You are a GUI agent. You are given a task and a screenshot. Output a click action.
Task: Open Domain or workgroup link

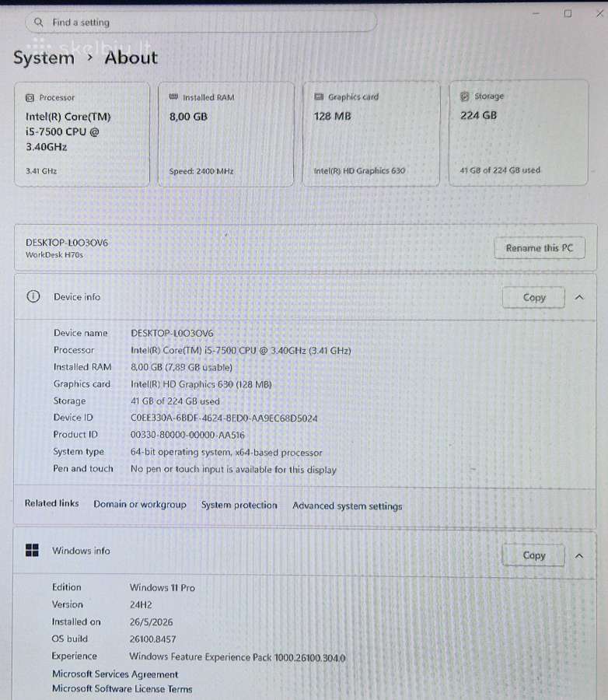[x=140, y=505]
